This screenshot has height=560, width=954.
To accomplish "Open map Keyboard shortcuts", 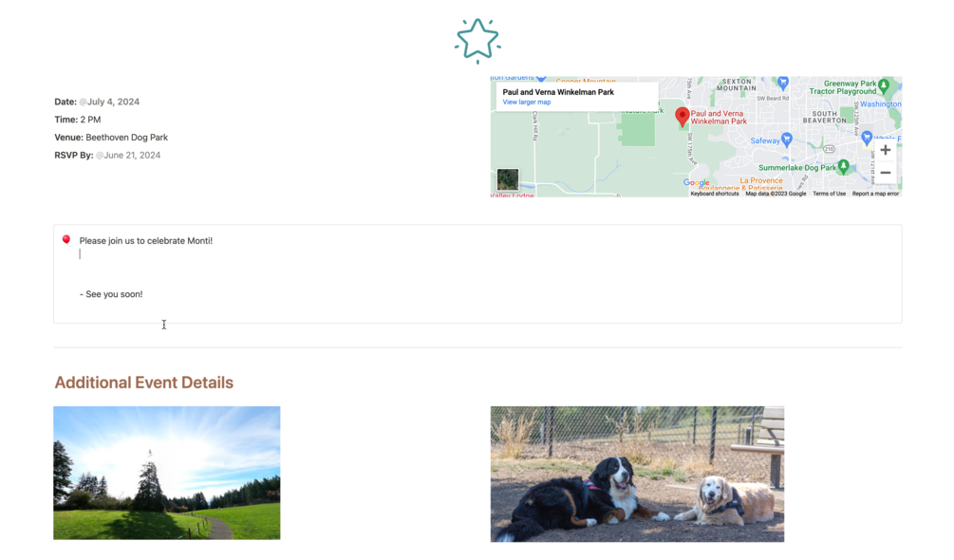I will coord(714,194).
